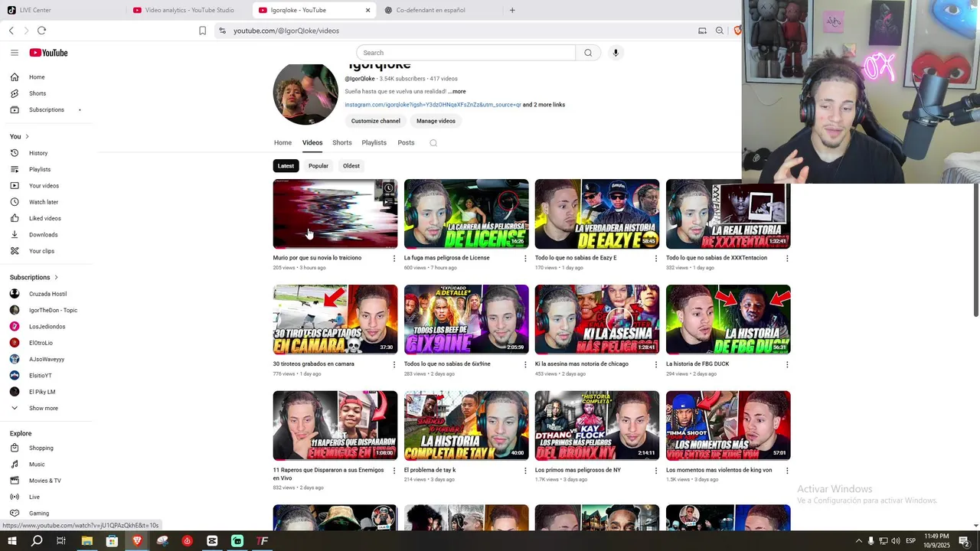The height and width of the screenshot is (551, 980).
Task: Open options for Murio por que su novia video
Action: [394, 259]
